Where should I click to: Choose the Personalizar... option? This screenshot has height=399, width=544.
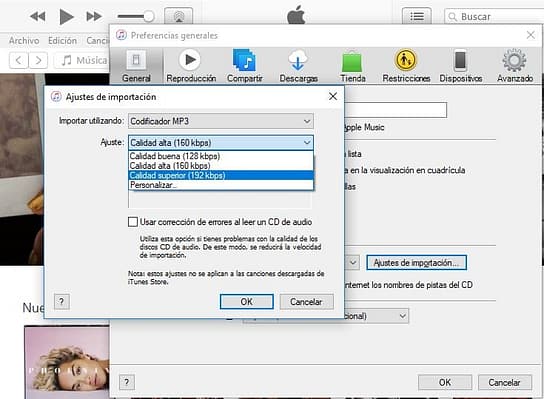221,185
